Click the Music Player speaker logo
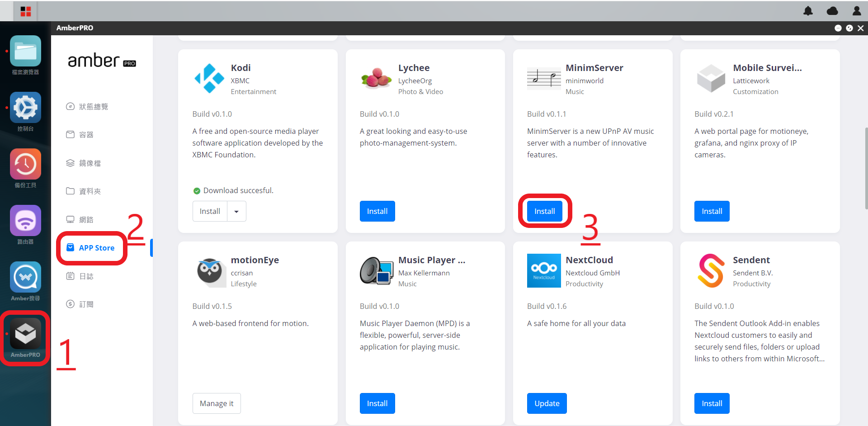Viewport: 868px width, 426px height. pos(377,270)
